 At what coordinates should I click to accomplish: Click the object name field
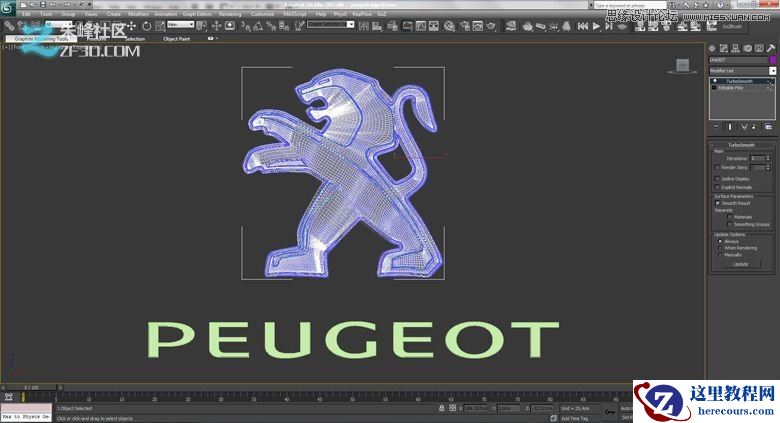(738, 60)
